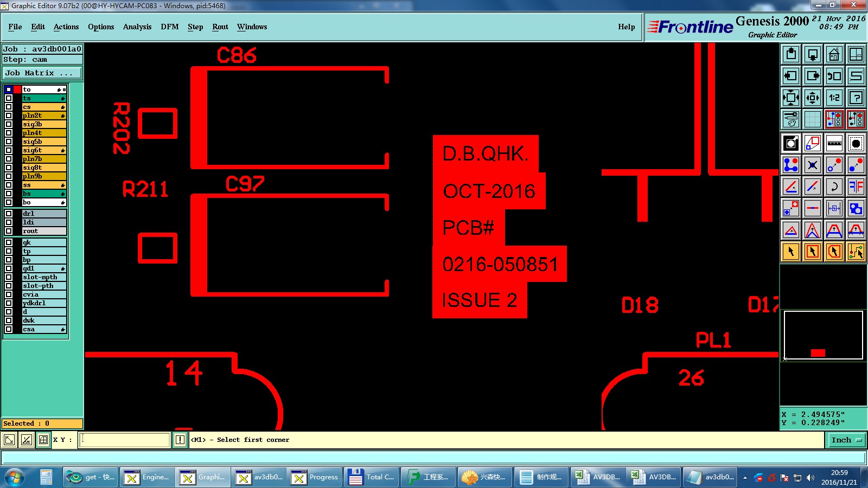Select the net path pointer select tool
Image resolution: width=868 pixels, height=488 pixels.
[856, 252]
